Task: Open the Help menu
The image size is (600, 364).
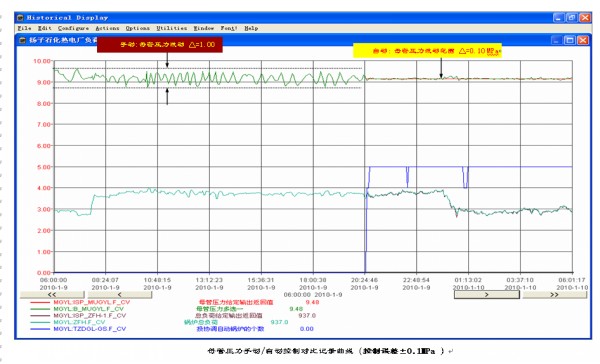Action: click(251, 28)
